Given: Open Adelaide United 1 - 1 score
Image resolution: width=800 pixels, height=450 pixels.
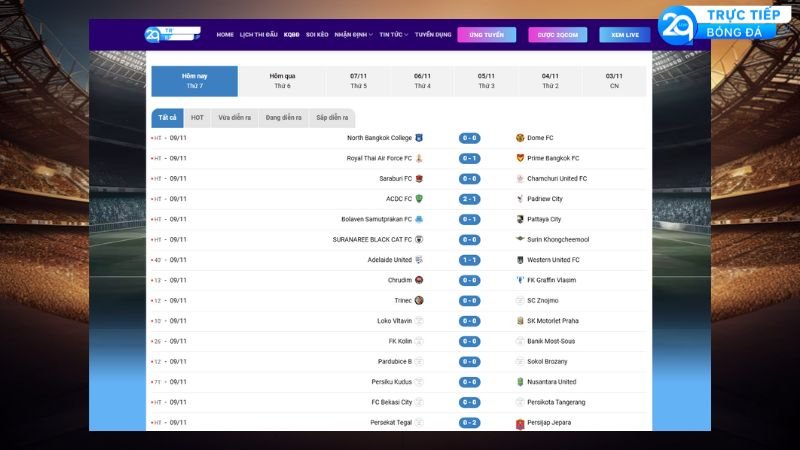Looking at the screenshot, I should pos(469,260).
